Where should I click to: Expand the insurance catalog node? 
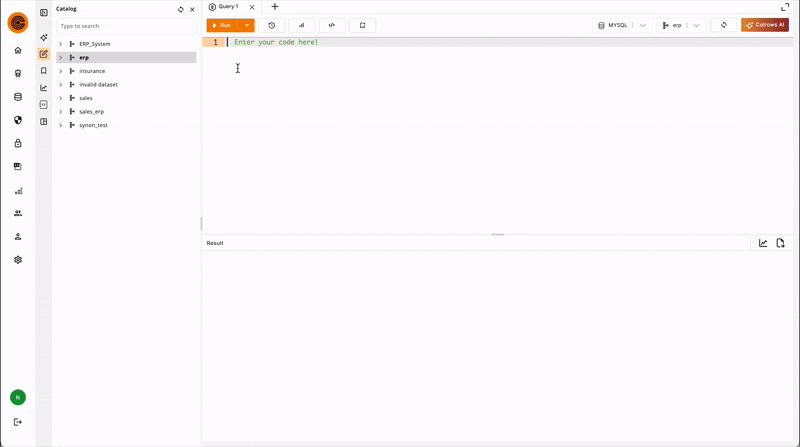coord(61,71)
